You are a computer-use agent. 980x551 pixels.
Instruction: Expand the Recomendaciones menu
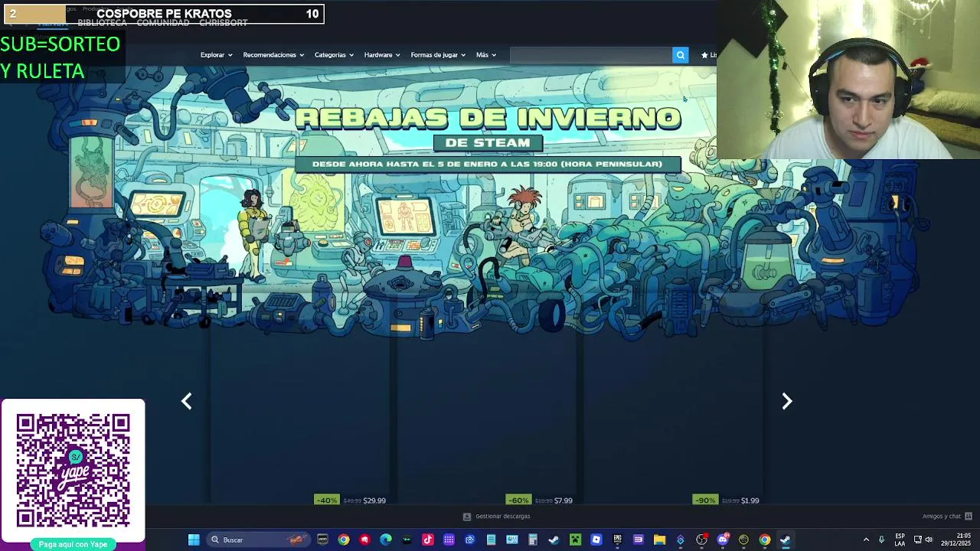[x=273, y=55]
